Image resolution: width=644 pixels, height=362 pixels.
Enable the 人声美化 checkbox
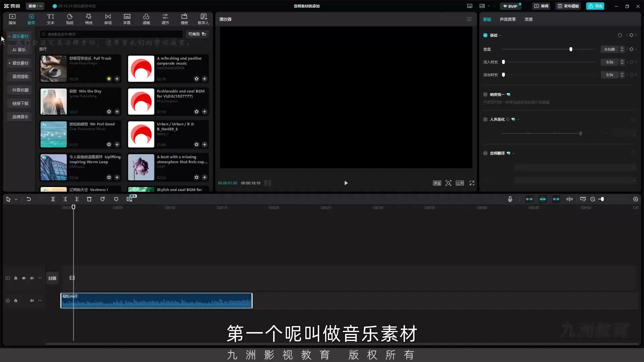coord(485,119)
